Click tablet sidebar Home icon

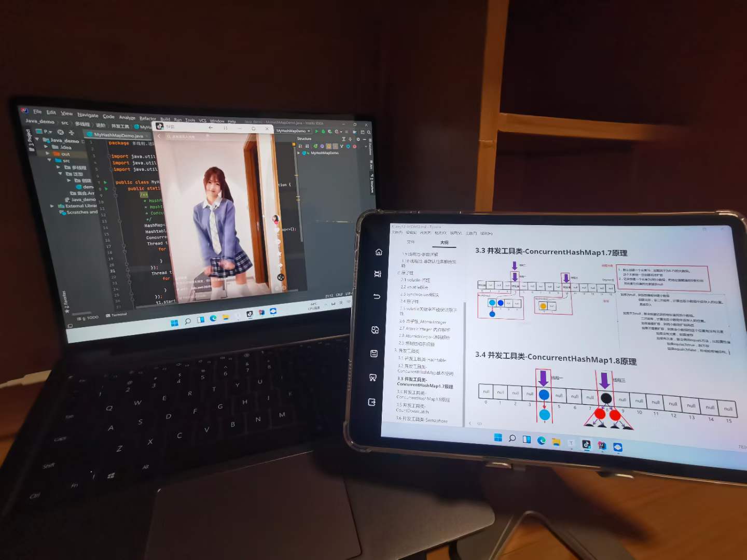[379, 252]
